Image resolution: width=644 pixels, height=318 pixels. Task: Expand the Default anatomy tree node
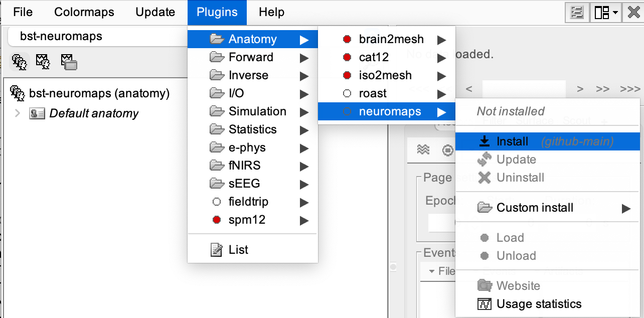pyautogui.click(x=18, y=113)
